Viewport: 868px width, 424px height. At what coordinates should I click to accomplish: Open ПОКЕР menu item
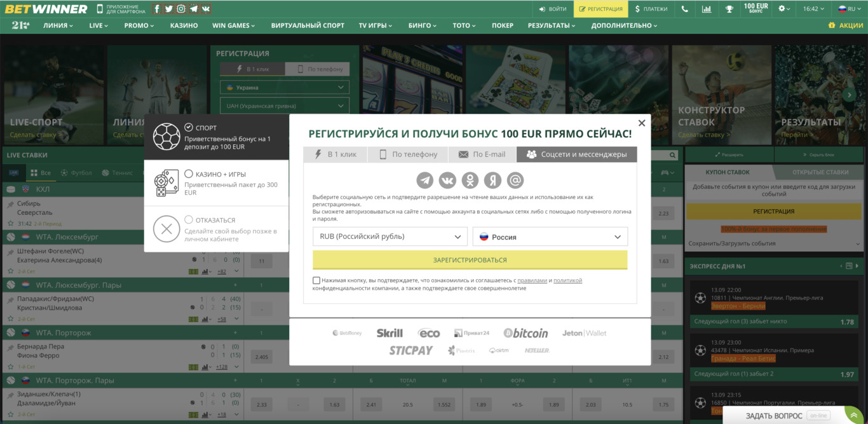(503, 25)
